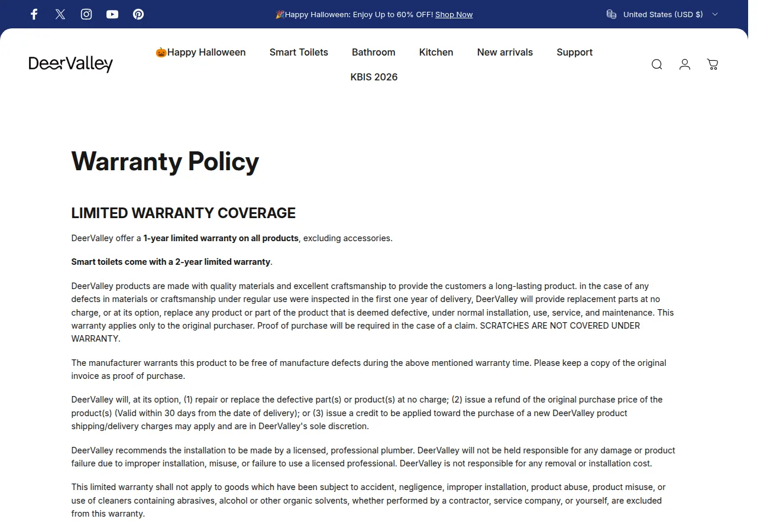
Task: Click 'DeerValley recommends the installation' sentence
Action: (243, 450)
